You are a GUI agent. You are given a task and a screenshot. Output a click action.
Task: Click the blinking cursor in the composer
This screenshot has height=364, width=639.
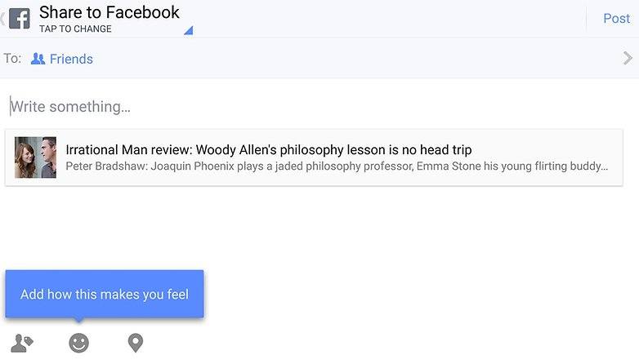[x=11, y=107]
